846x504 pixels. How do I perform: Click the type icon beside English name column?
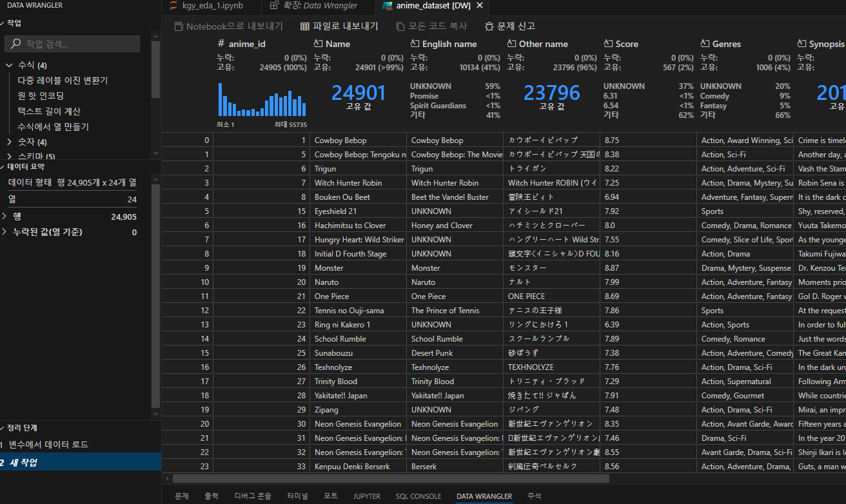tap(415, 44)
